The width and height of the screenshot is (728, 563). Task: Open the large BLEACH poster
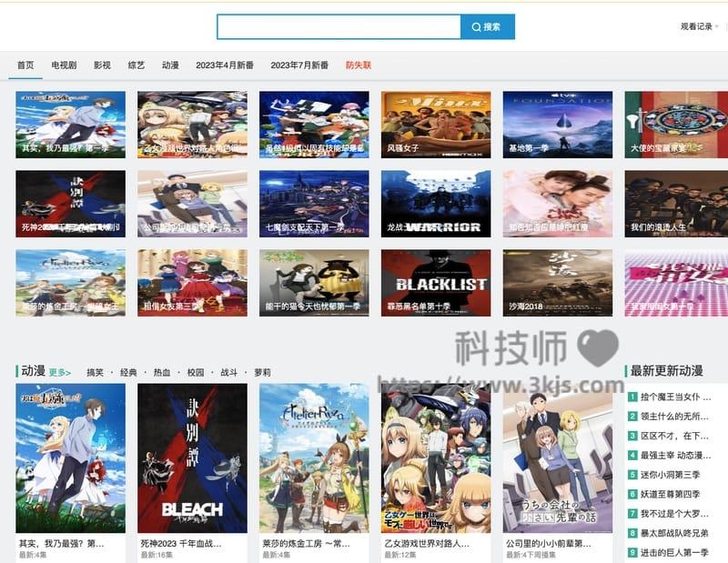point(192,458)
